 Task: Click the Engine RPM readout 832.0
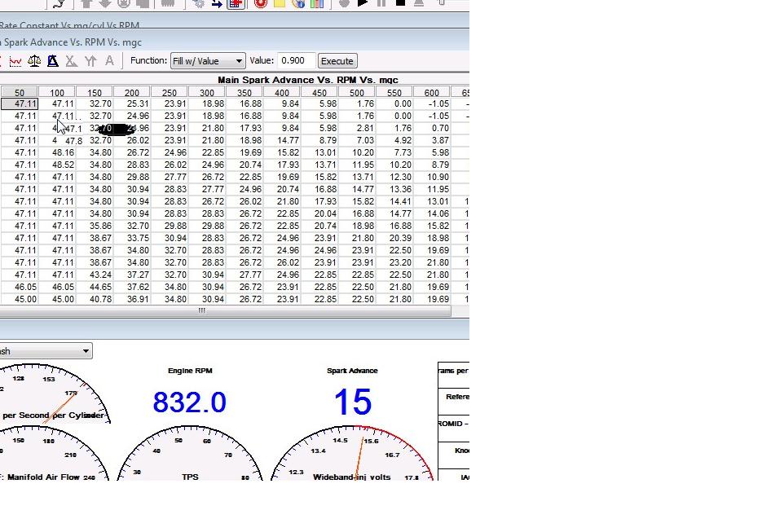[190, 402]
